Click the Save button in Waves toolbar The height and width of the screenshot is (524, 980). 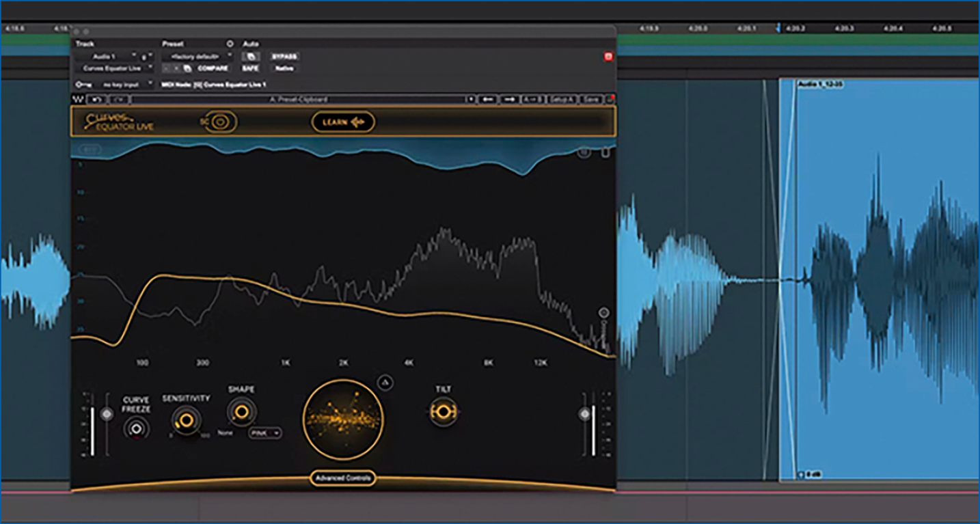(x=592, y=100)
